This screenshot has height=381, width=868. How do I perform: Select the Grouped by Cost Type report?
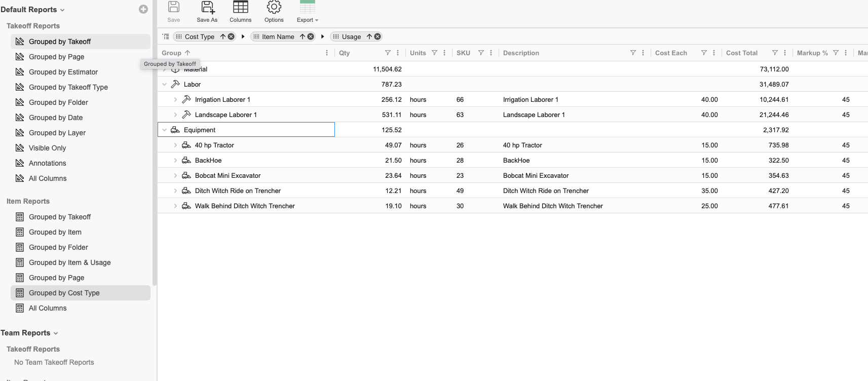[x=81, y=293]
